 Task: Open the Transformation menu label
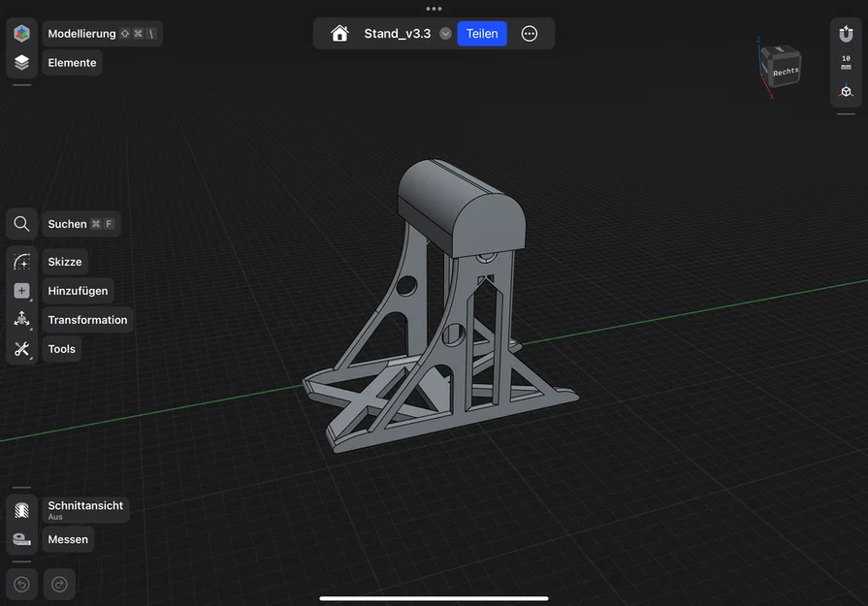87,320
